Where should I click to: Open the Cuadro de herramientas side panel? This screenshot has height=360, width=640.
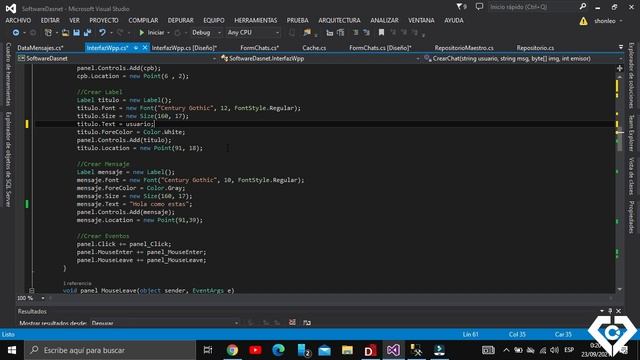click(x=8, y=74)
